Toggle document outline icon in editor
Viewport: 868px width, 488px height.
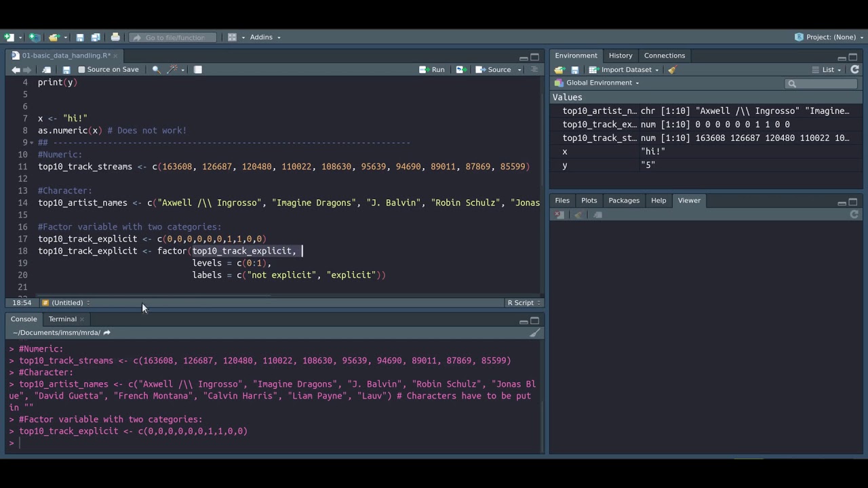pos(534,70)
